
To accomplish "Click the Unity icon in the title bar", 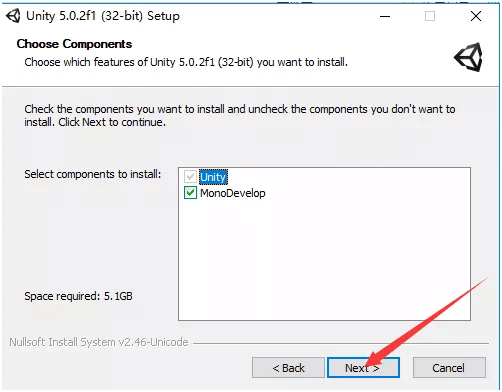I will [x=13, y=16].
